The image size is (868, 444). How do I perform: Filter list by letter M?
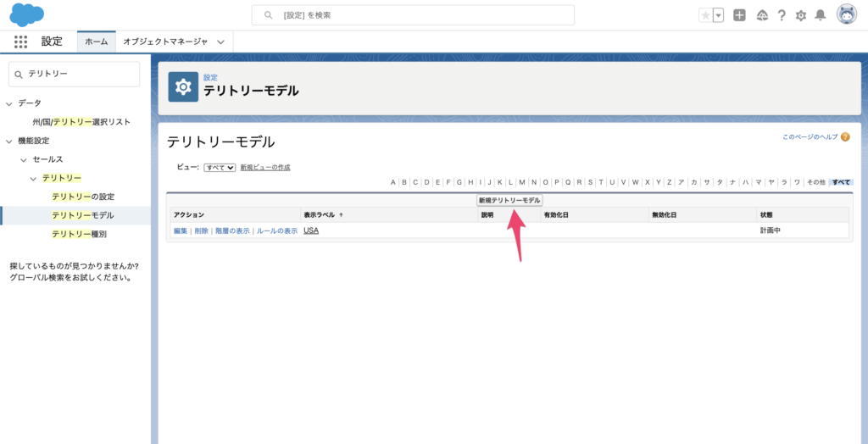tap(521, 182)
